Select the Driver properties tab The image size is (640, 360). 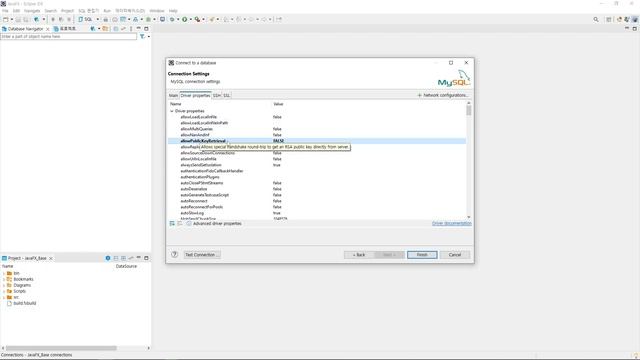click(x=196, y=95)
